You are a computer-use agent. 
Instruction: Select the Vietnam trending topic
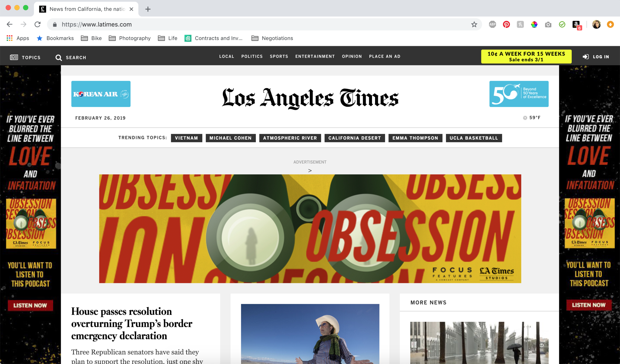click(x=186, y=138)
